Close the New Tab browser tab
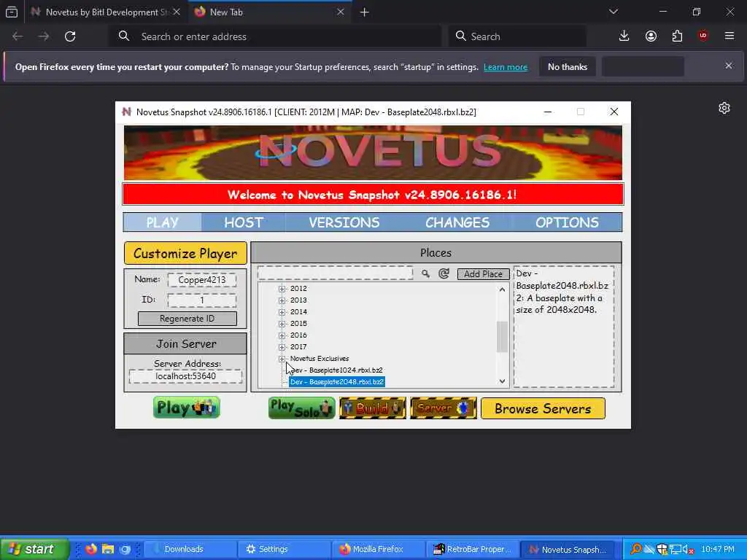 click(341, 12)
